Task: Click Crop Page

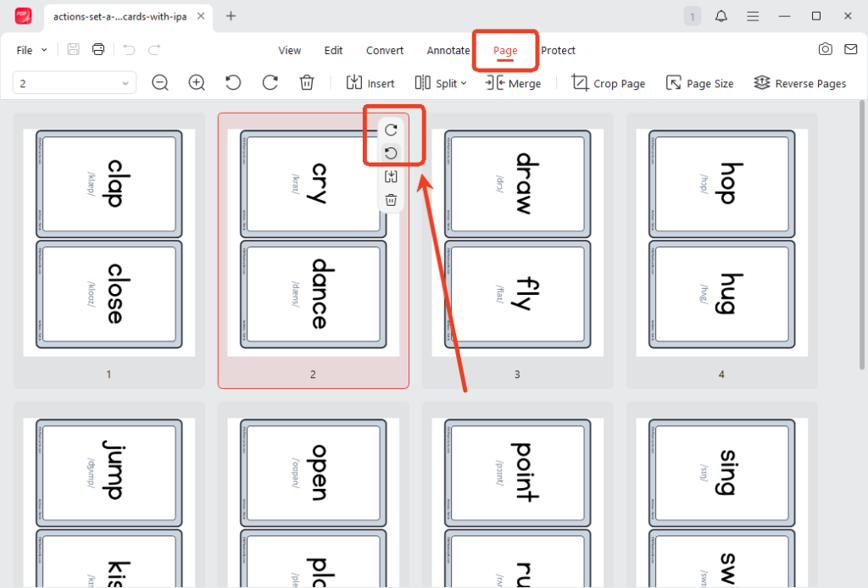Action: [x=608, y=83]
